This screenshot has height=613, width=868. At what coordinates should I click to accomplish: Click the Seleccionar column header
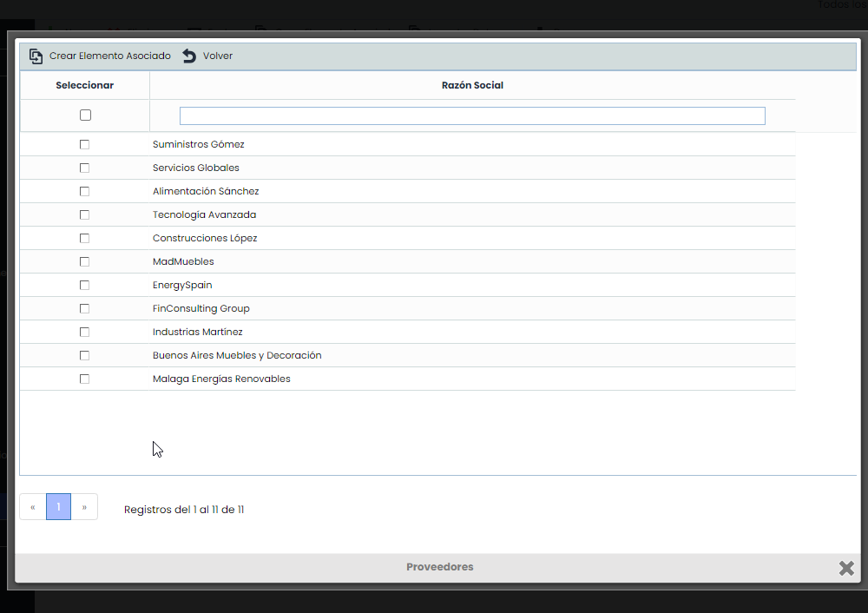click(x=84, y=85)
